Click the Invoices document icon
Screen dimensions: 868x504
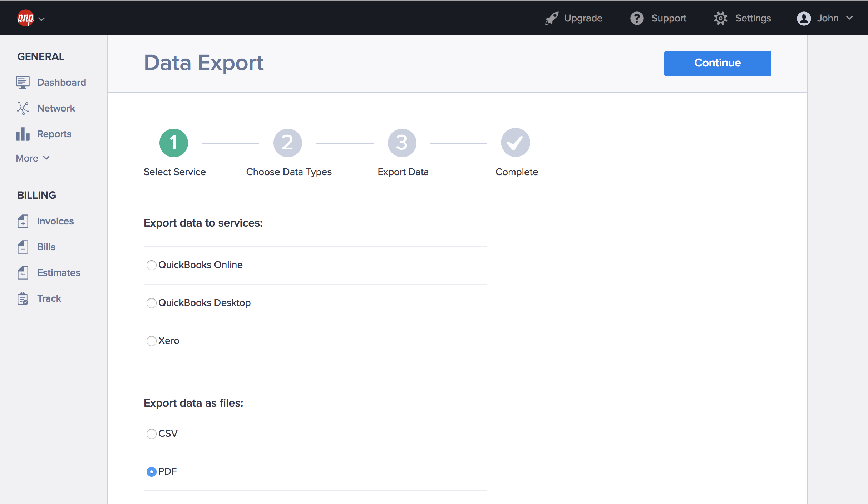pos(23,221)
